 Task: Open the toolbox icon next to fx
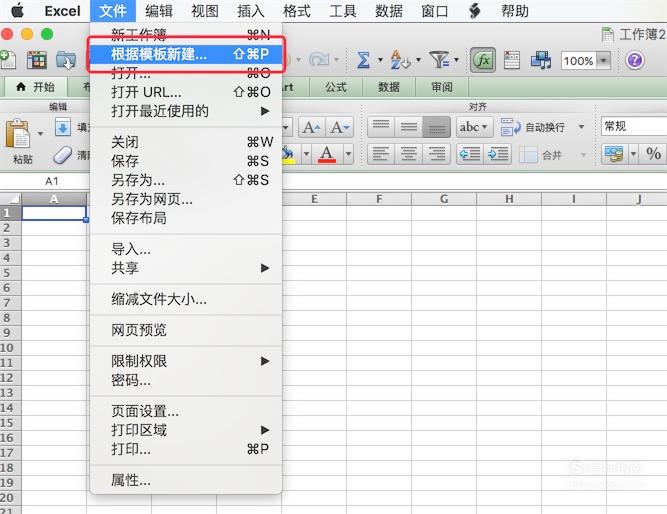point(512,60)
